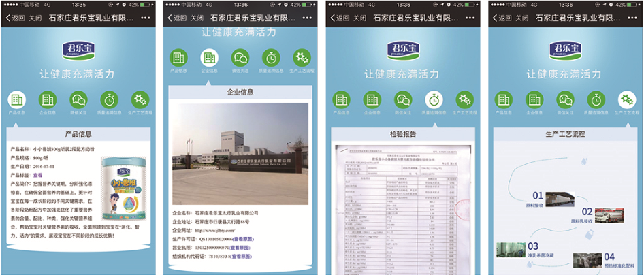Tap the 生产工艺流程 panel heading

point(566,134)
